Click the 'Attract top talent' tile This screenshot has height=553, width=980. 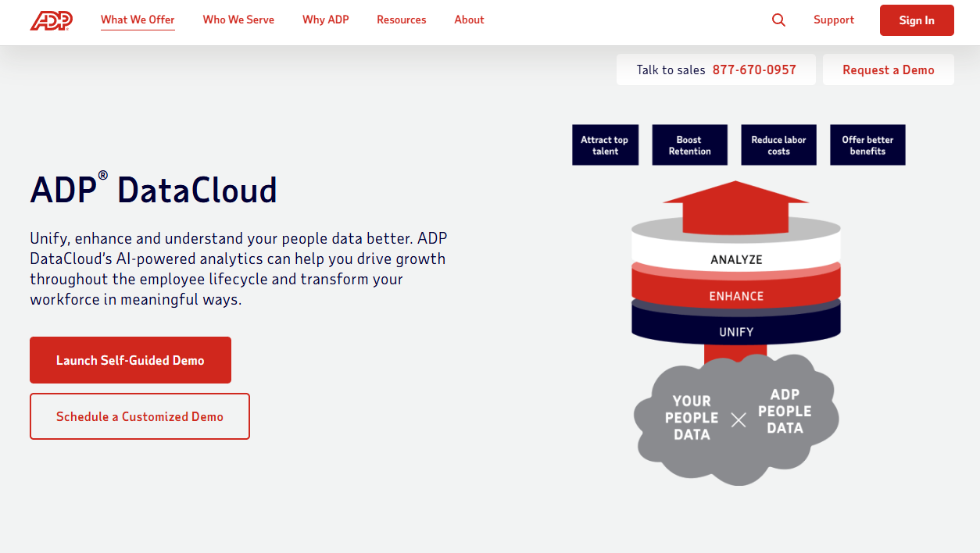(605, 144)
